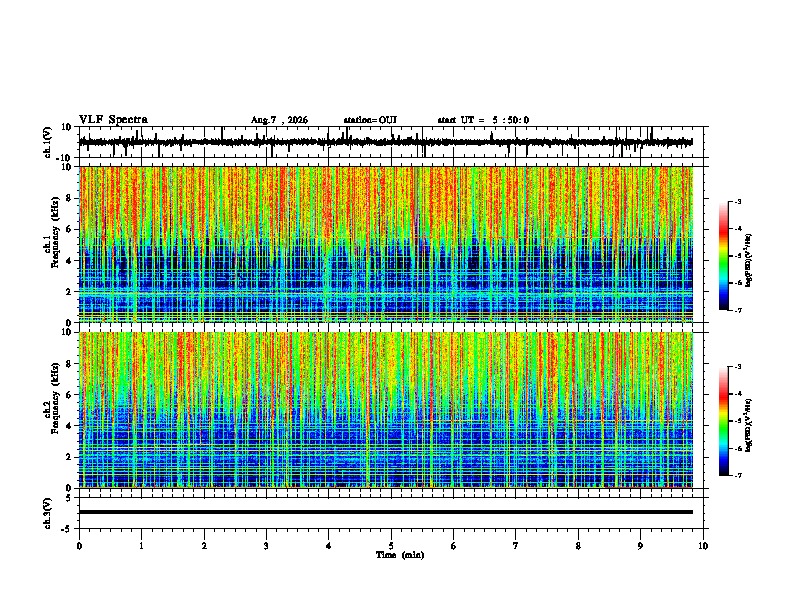Click the ch.1 voltage waveform trace

(386, 142)
